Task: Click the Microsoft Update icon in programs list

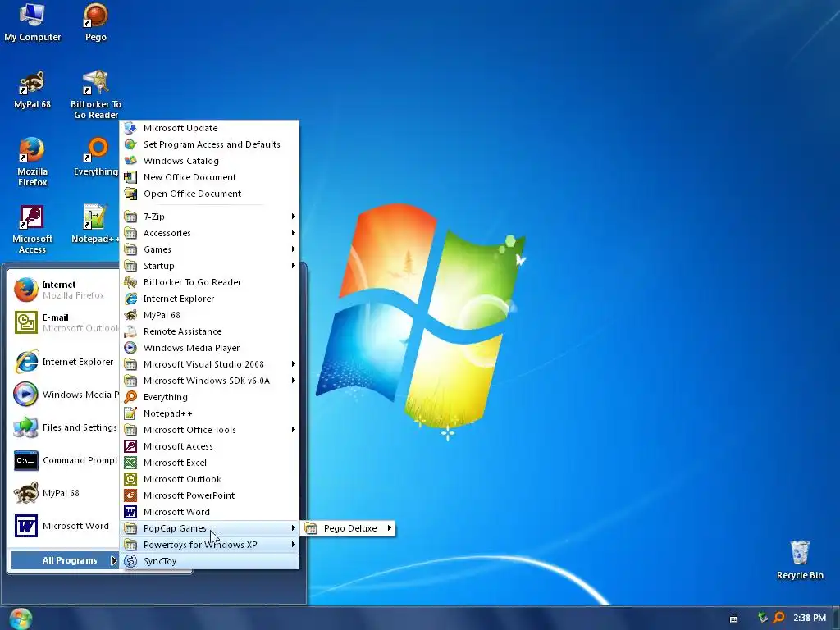Action: [130, 128]
